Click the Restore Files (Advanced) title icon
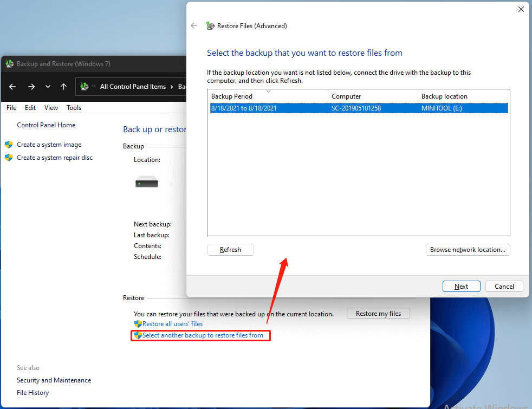Image resolution: width=532 pixels, height=409 pixels. tap(210, 26)
